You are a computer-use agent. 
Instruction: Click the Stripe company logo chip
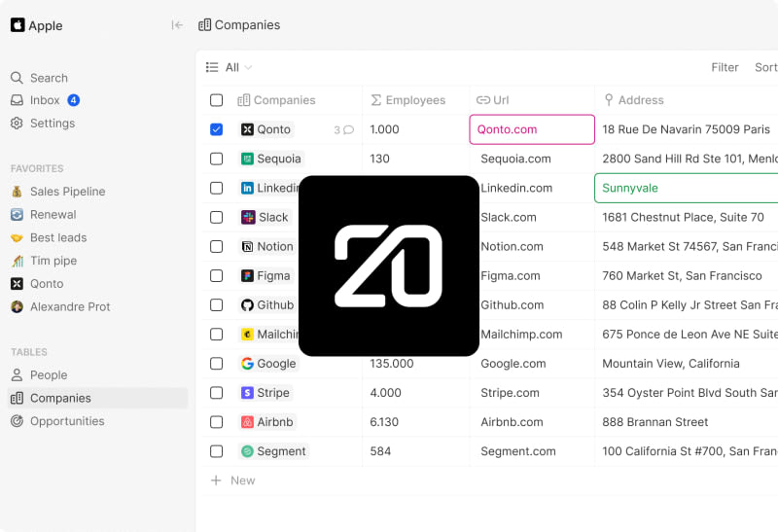(248, 393)
